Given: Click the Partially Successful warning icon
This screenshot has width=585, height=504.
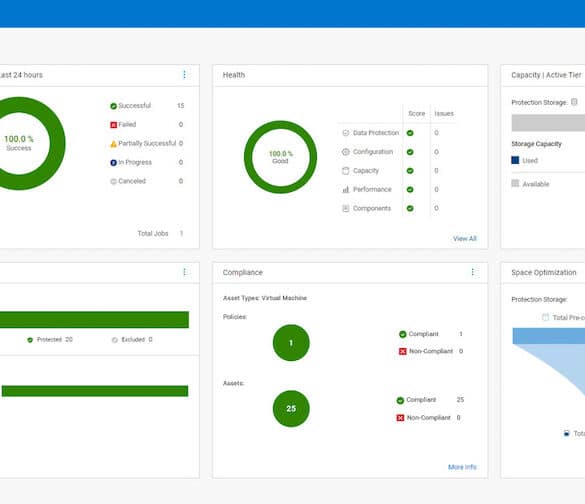Looking at the screenshot, I should point(113,144).
